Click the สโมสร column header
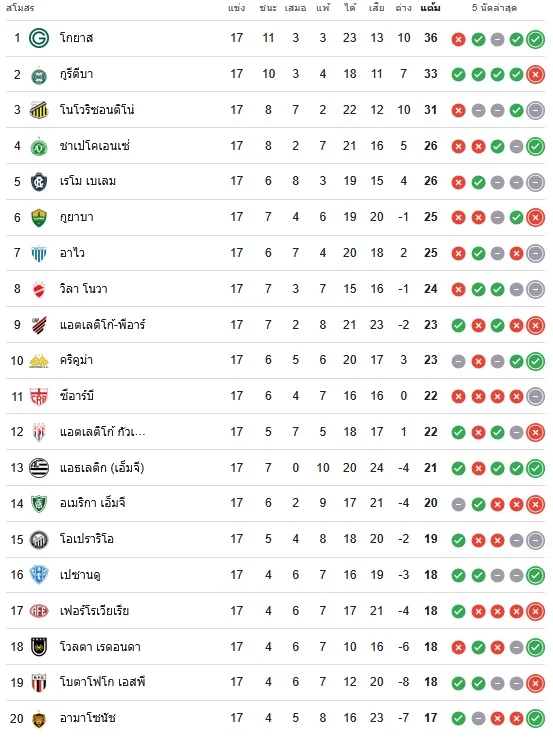 (20, 8)
